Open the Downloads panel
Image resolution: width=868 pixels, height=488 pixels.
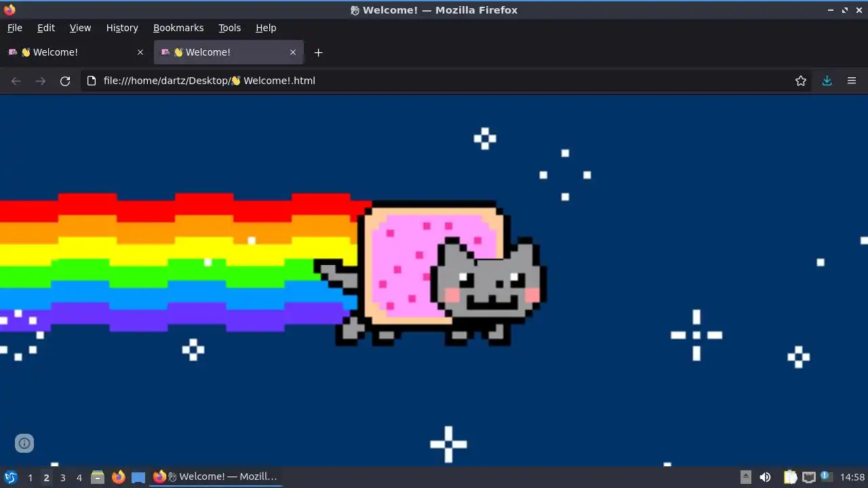point(827,81)
